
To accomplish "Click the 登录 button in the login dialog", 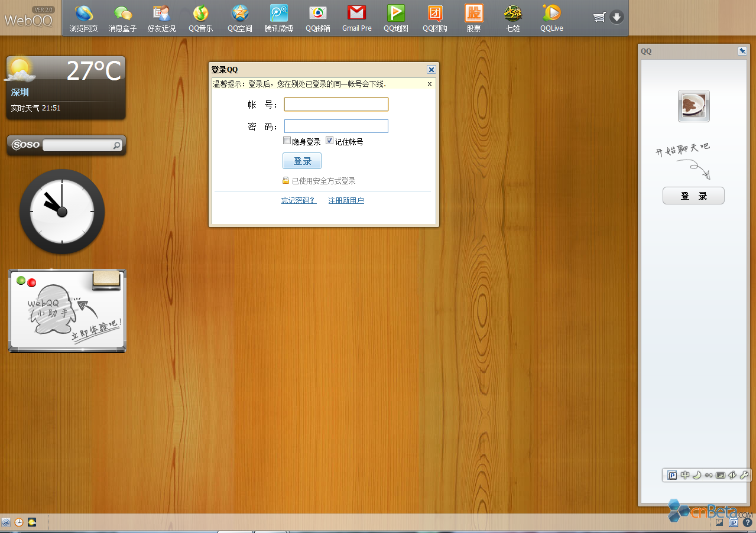I will [302, 161].
